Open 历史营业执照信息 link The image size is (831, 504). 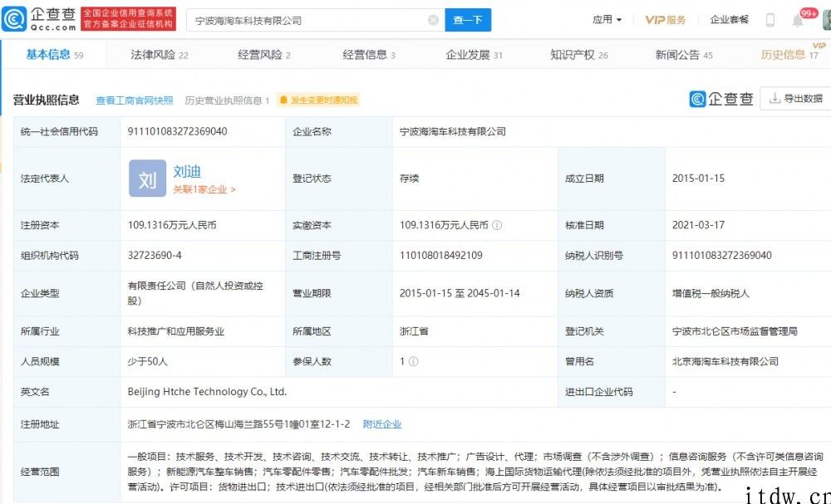coord(227,100)
